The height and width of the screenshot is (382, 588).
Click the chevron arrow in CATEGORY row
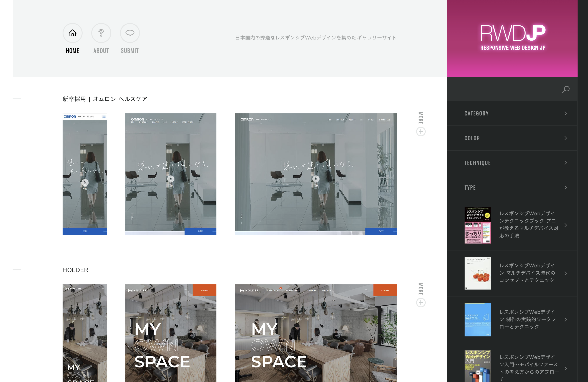(566, 113)
